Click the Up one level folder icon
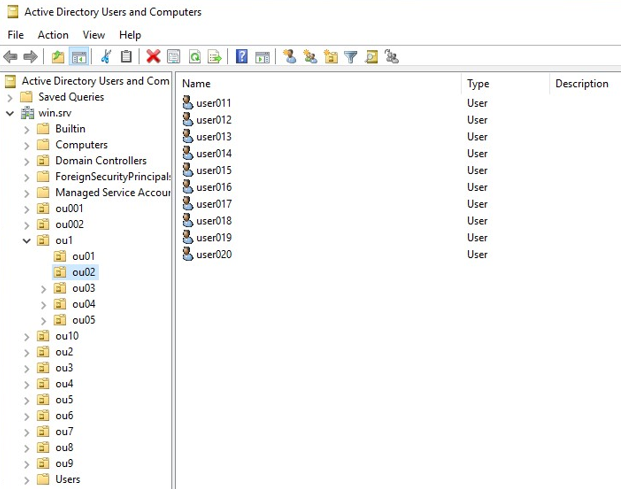Viewport: 621px width, 489px height. click(x=58, y=57)
